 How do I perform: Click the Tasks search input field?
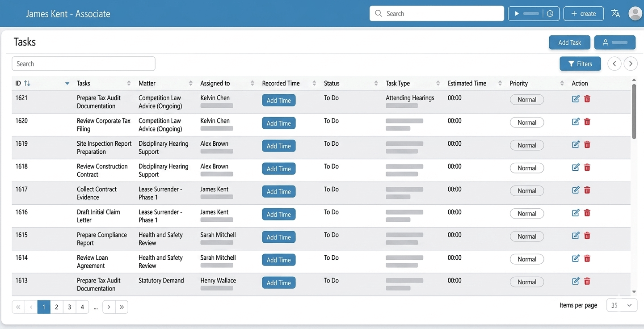[84, 64]
